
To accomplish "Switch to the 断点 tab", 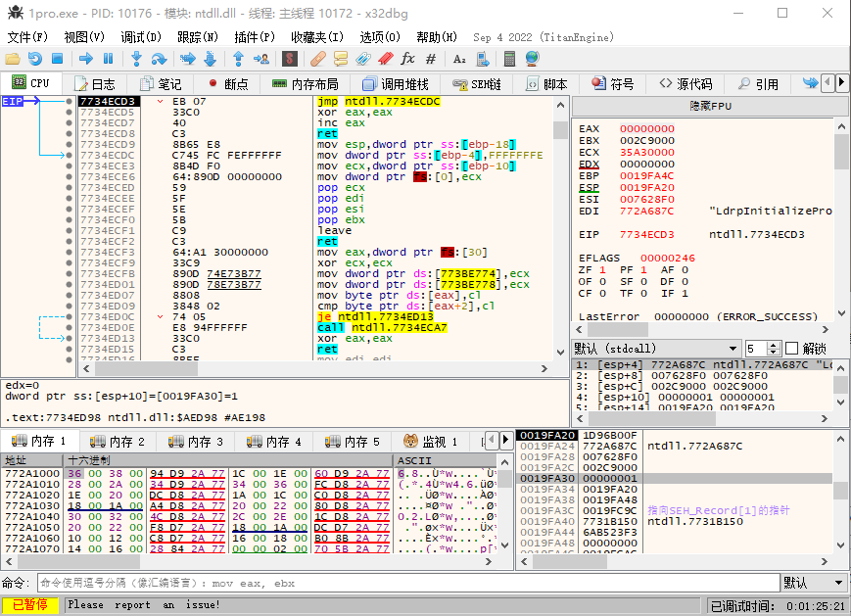I will coord(228,84).
